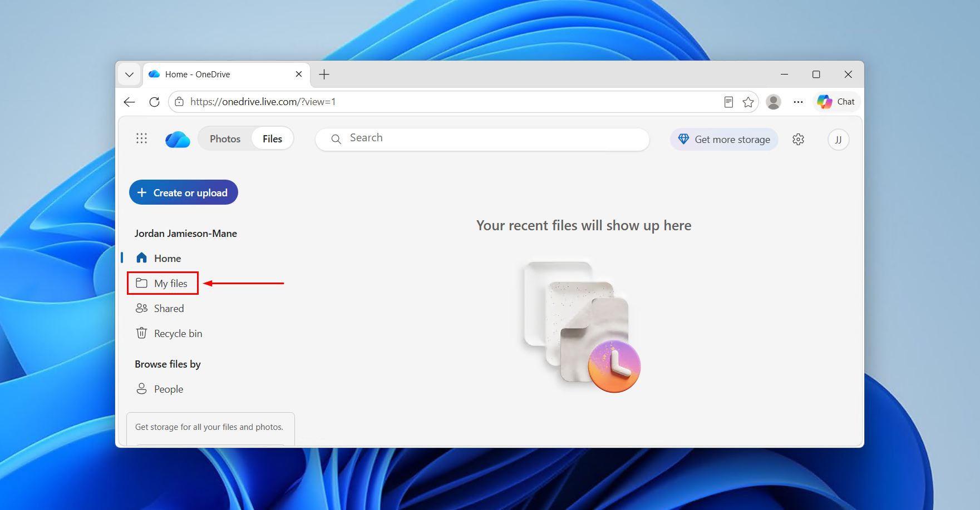This screenshot has width=980, height=510.
Task: Open Recycle bin in sidebar
Action: point(169,333)
